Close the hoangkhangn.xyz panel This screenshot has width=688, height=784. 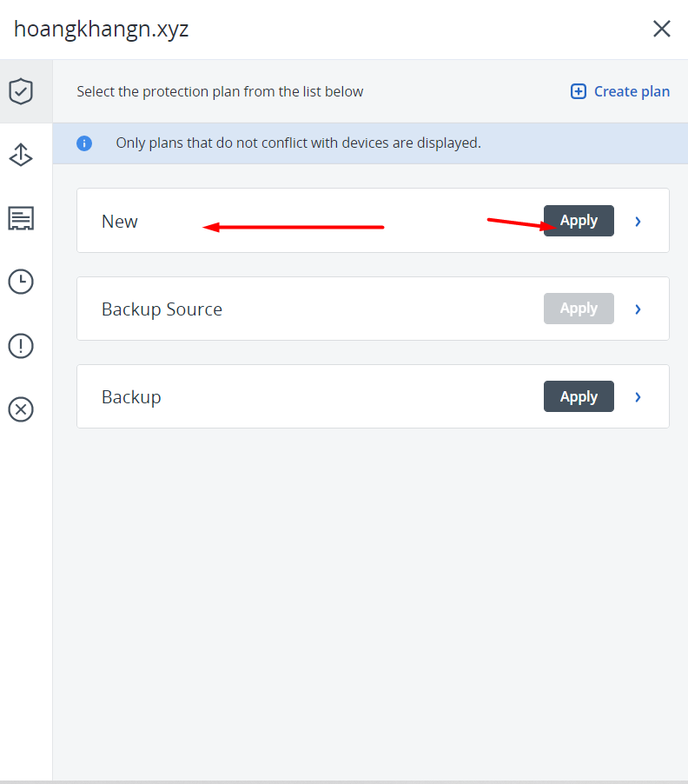tap(661, 30)
